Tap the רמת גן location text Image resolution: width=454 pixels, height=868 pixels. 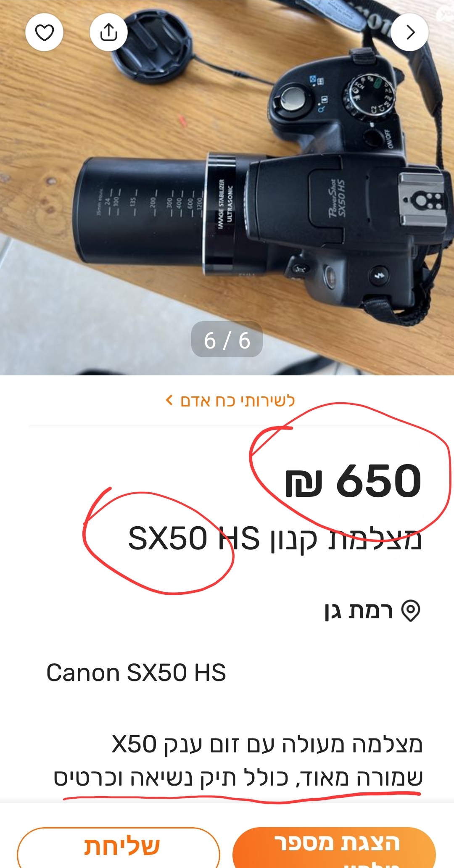(x=359, y=610)
